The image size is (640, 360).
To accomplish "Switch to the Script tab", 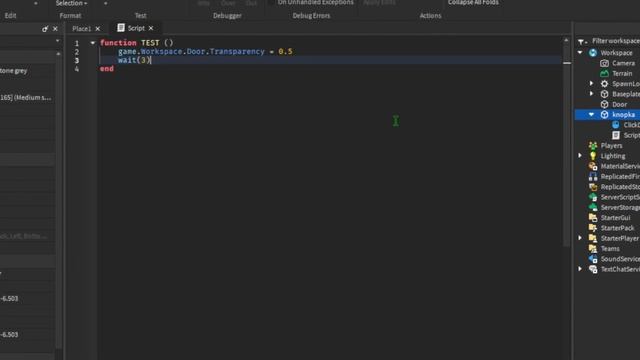I will pyautogui.click(x=136, y=28).
